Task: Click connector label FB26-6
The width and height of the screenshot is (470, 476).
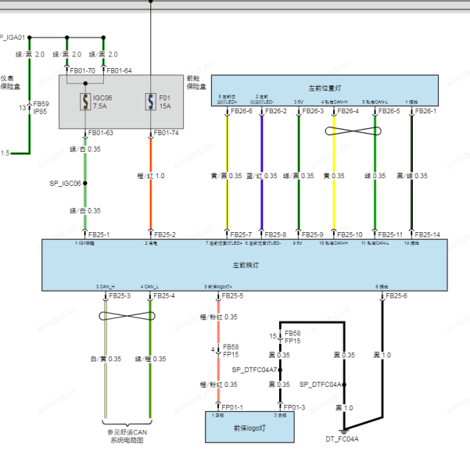Action: 242,111
